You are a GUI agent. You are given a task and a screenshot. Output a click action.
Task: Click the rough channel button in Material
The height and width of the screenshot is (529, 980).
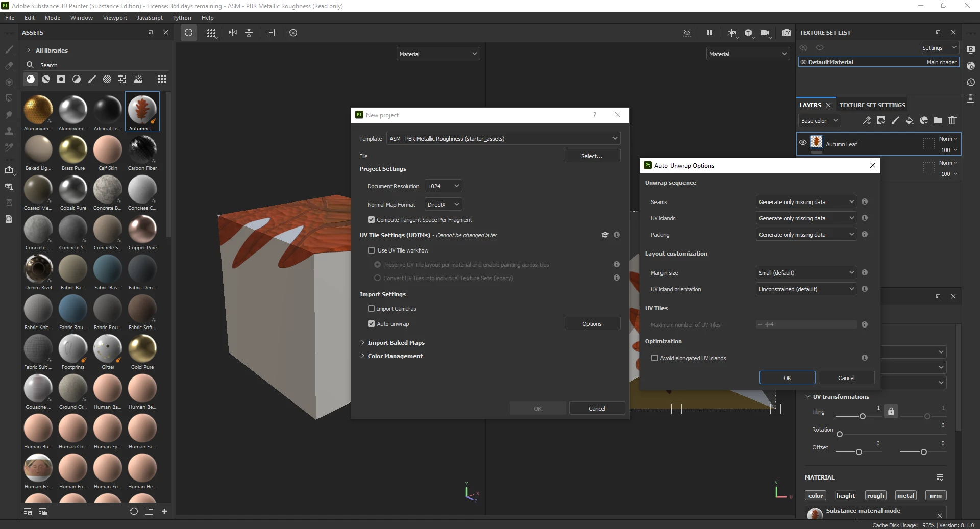875,496
